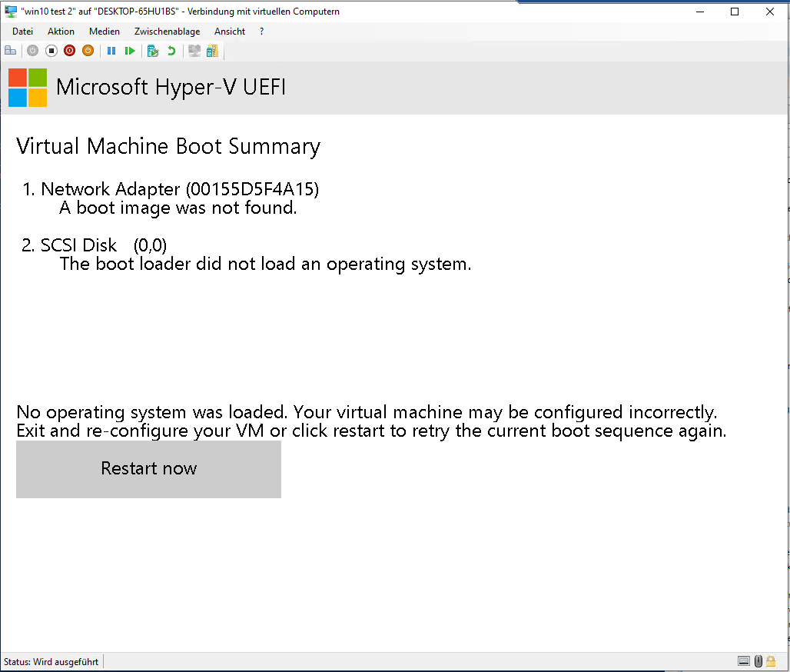Viewport: 790px width, 672px height.
Task: Maximize the VM connection window
Action: tap(735, 12)
